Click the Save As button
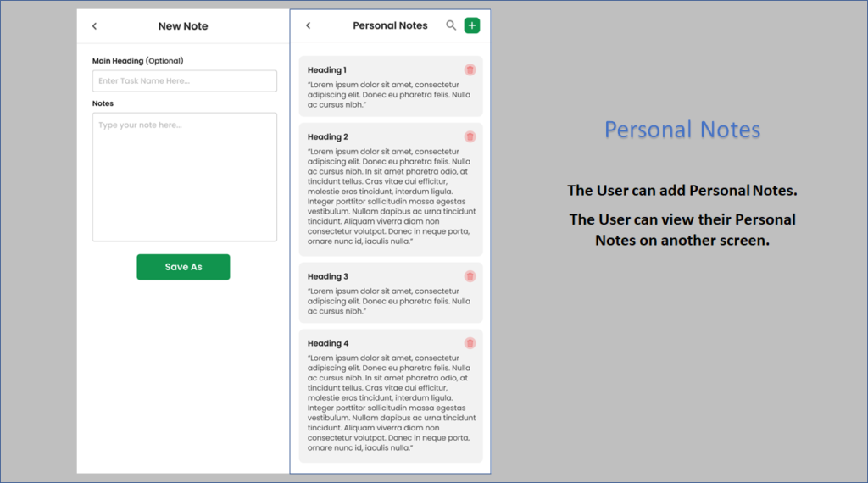 [x=183, y=267]
